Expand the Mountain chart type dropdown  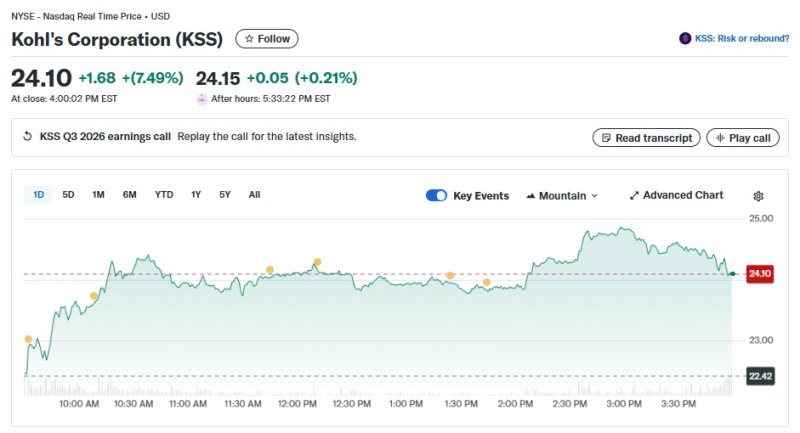coord(562,196)
